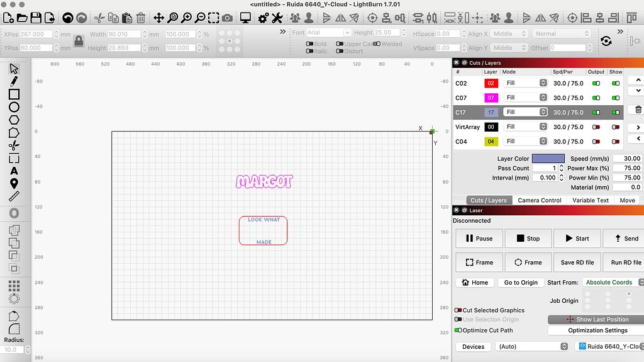Choose the Measure ruler tool
644x362 pixels.
14,196
